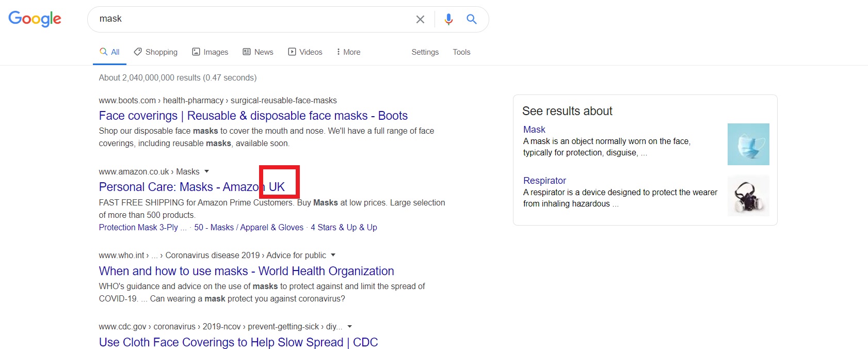Open the CDC Cloth Face Coverings result
This screenshot has width=868, height=349.
point(238,342)
